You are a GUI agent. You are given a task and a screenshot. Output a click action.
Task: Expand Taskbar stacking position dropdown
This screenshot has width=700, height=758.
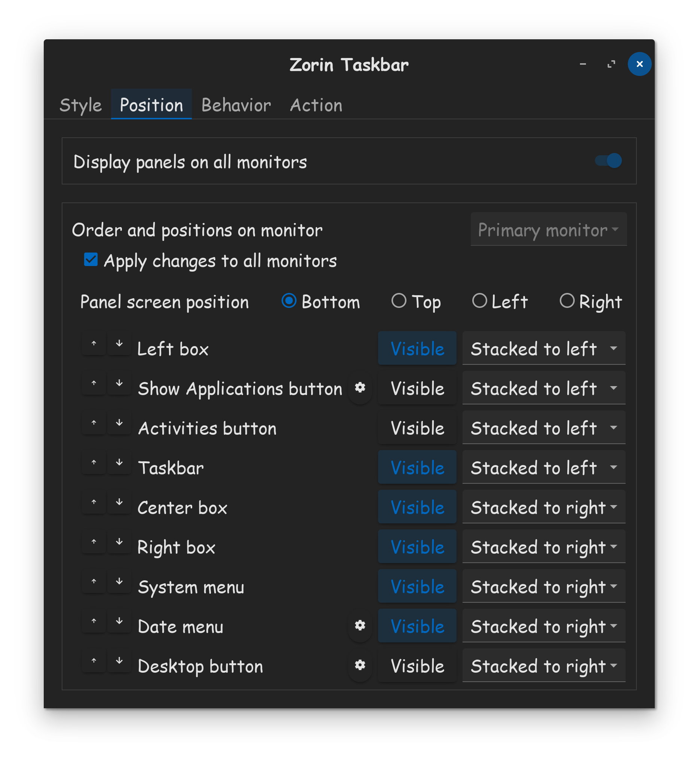[544, 467]
